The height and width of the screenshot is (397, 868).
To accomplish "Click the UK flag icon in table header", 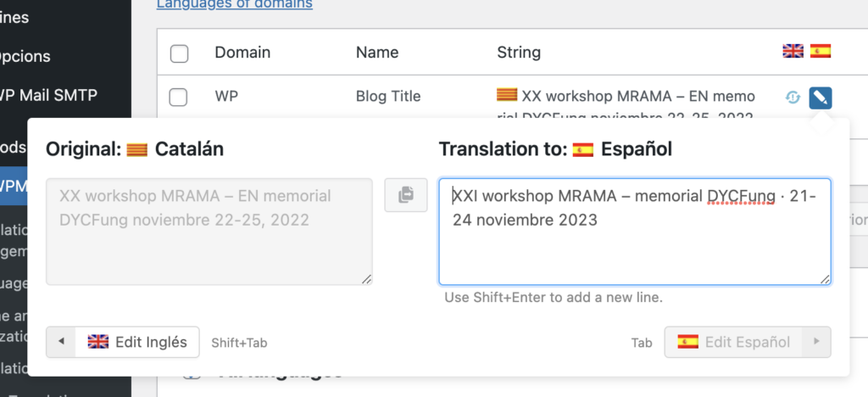I will click(x=793, y=52).
